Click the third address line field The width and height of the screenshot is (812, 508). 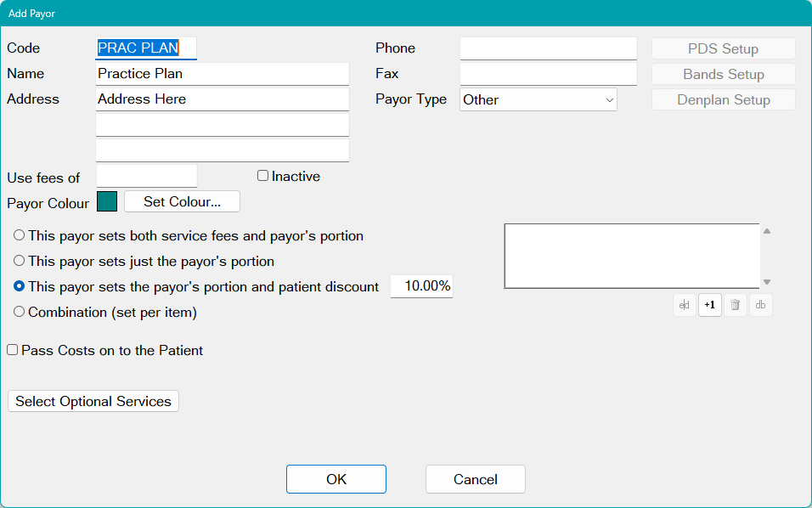(x=223, y=150)
